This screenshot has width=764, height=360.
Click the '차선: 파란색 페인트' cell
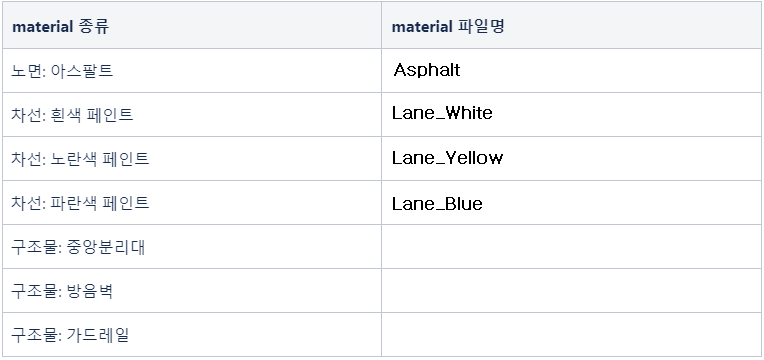[192, 203]
